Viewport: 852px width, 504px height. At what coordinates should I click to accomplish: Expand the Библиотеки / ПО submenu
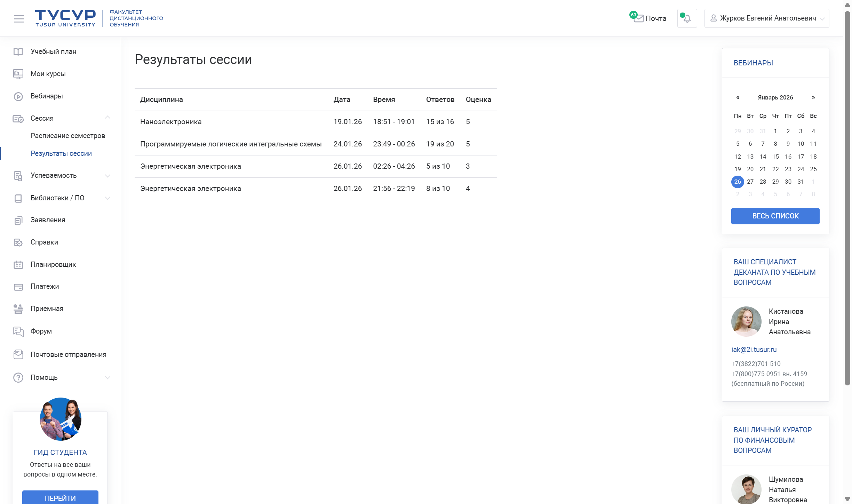point(108,198)
